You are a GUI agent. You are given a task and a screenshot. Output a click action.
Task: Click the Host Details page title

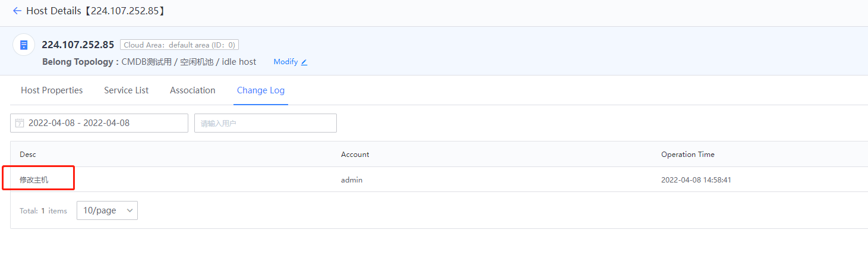96,11
